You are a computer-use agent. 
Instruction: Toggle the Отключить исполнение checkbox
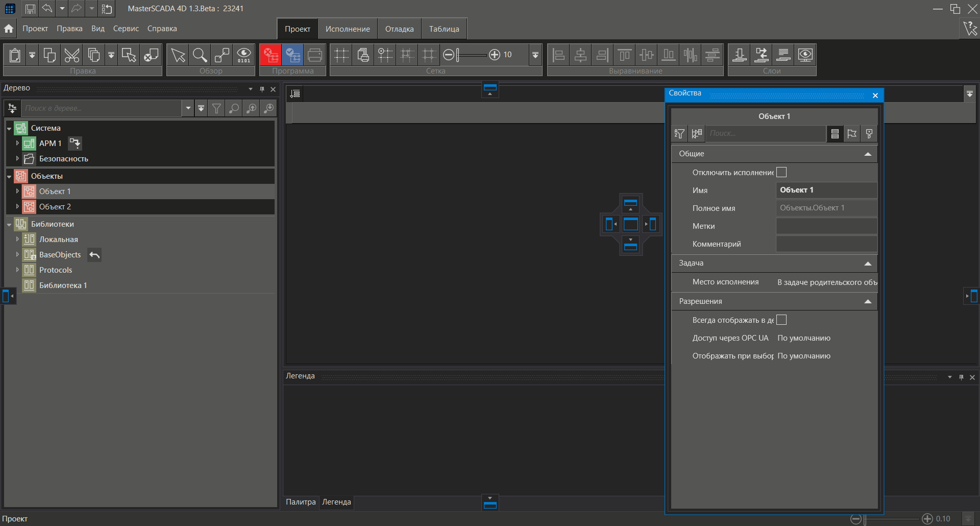point(781,173)
